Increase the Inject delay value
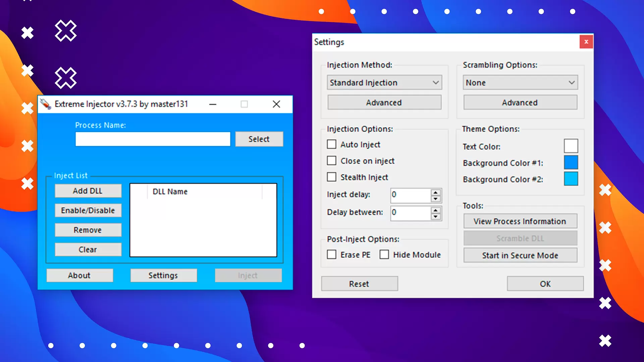 pyautogui.click(x=435, y=193)
